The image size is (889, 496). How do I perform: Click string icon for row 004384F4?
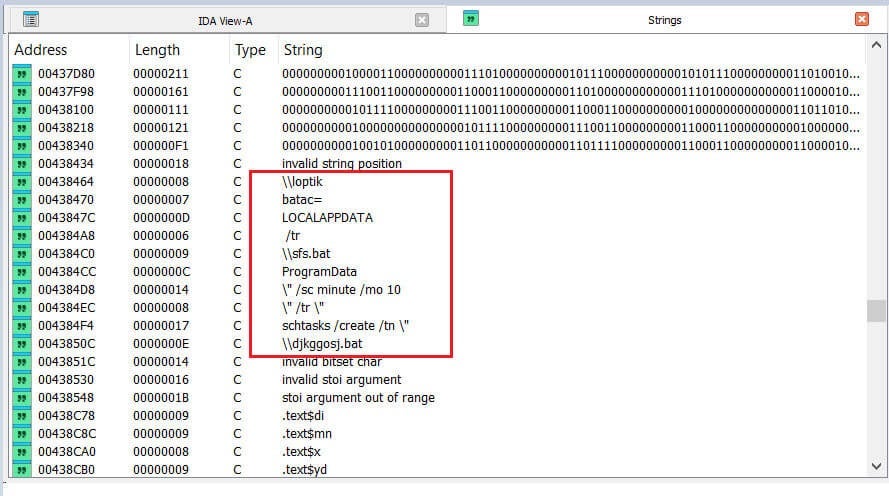tap(21, 326)
